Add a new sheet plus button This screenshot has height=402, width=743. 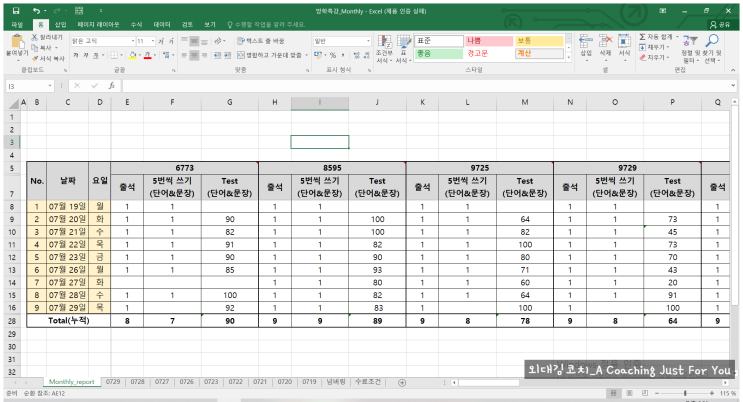[x=402, y=383]
